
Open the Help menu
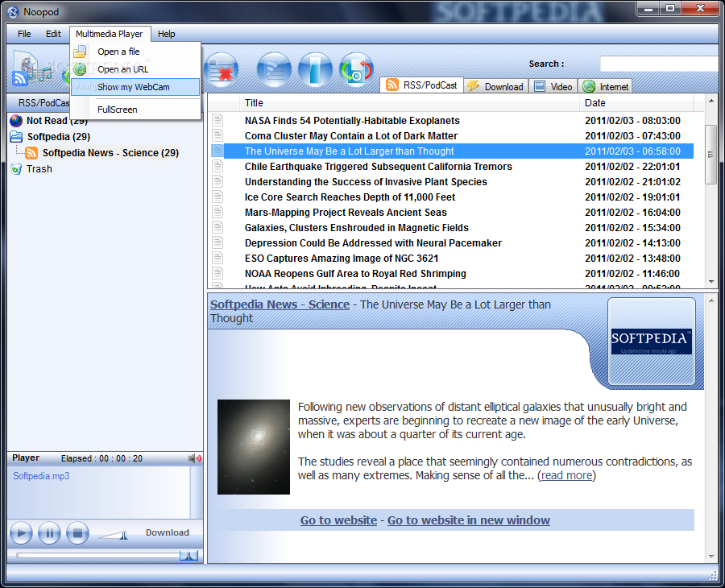coord(167,34)
